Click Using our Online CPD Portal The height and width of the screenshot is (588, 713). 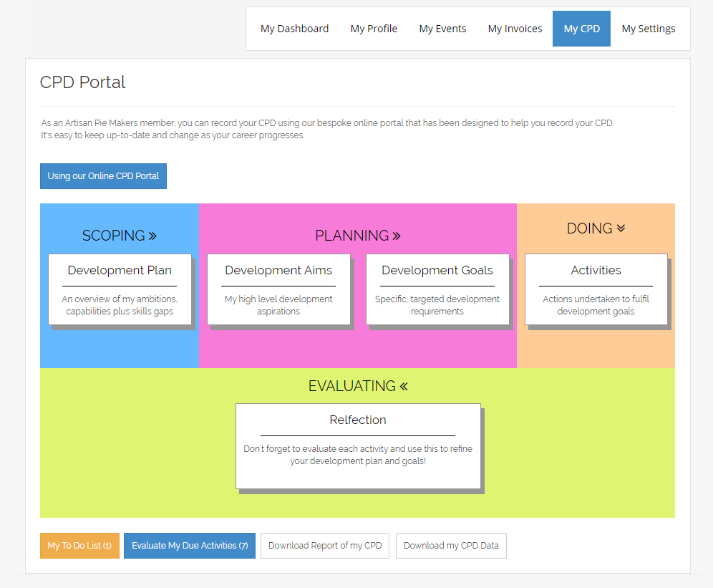103,175
